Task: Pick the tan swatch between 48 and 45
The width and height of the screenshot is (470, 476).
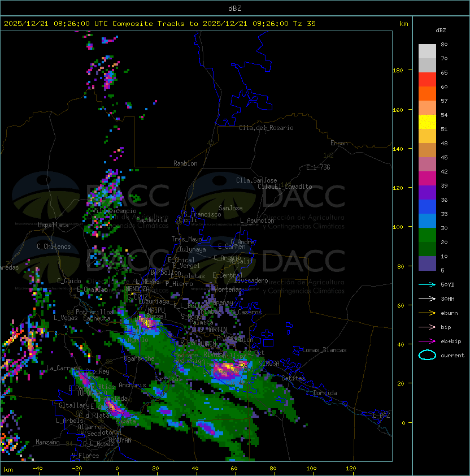Action: [x=427, y=150]
